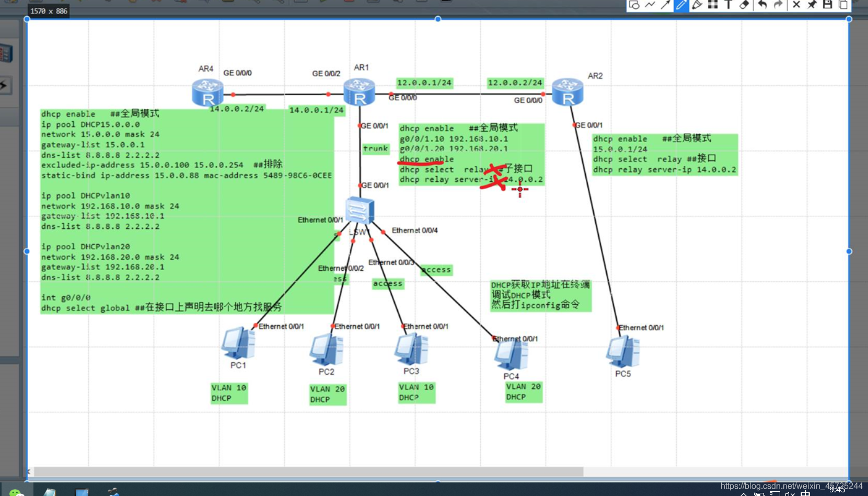
Task: Select the text annotation tool
Action: pos(728,5)
